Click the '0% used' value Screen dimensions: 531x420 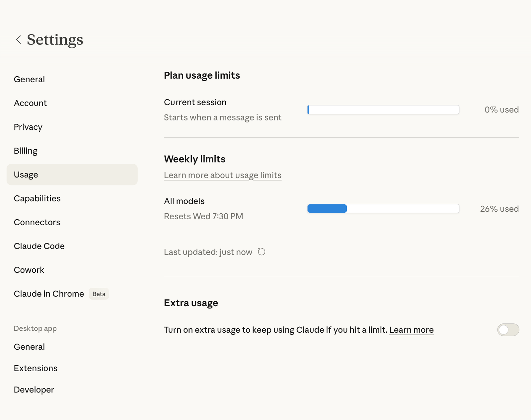point(501,110)
